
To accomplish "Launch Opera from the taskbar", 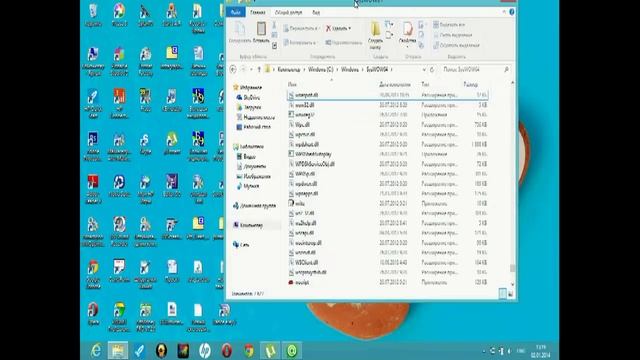I will click(227, 350).
